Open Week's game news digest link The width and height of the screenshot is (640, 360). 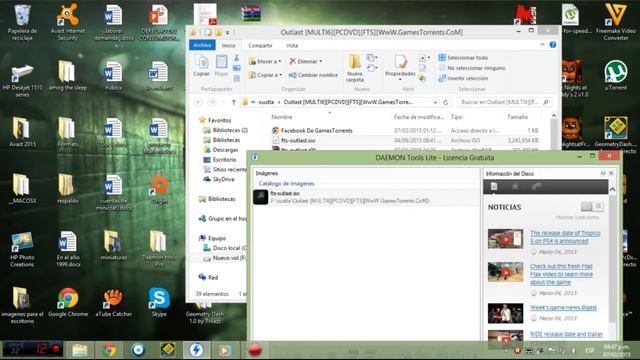tap(563, 307)
